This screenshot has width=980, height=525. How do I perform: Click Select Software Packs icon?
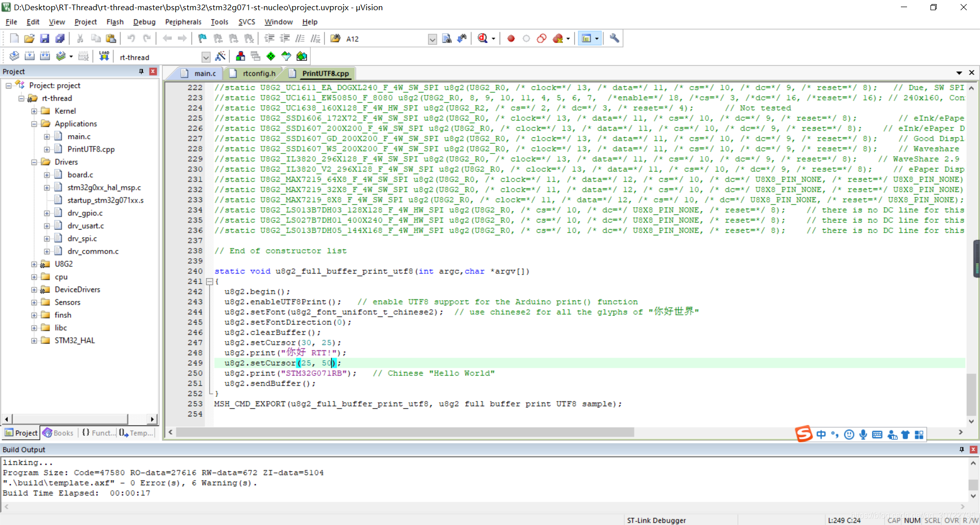pyautogui.click(x=286, y=56)
